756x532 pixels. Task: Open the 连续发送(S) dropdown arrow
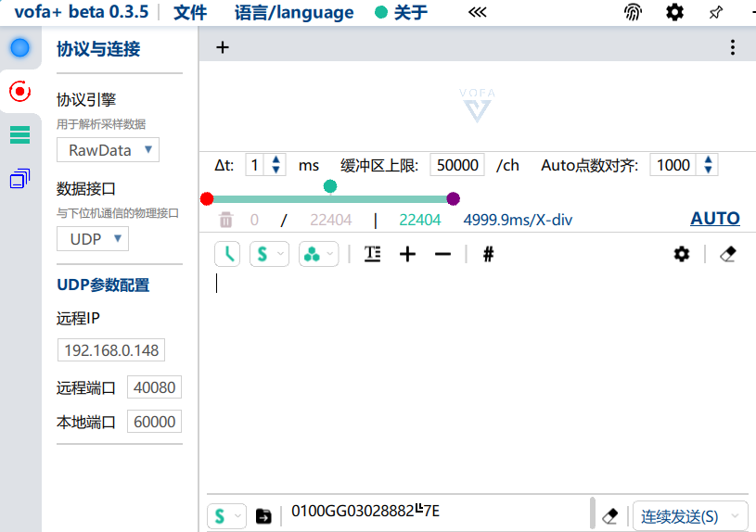[737, 516]
